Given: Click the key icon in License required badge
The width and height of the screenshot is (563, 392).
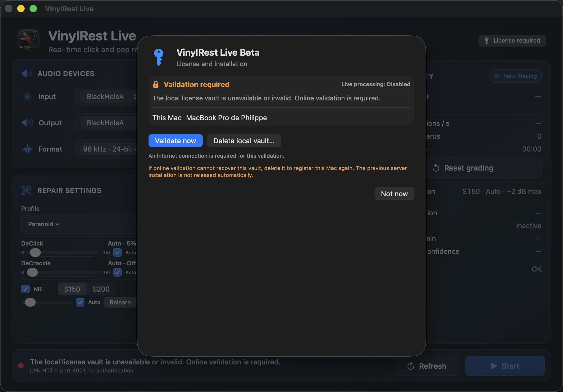Looking at the screenshot, I should pyautogui.click(x=487, y=41).
